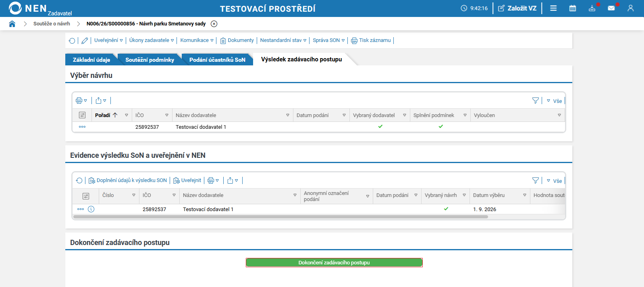Click Vybraný dodavatel checkmark for Testovací dodavatel 1
The image size is (644, 287).
[380, 126]
